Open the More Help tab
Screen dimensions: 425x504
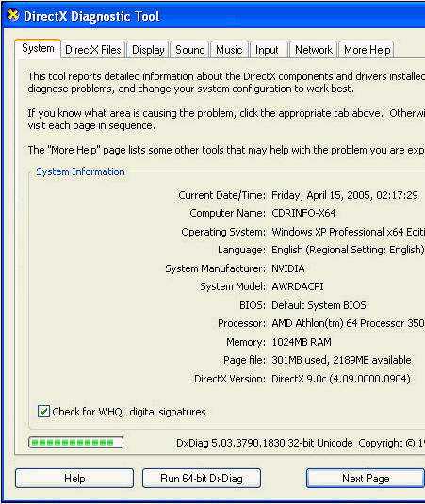(368, 50)
